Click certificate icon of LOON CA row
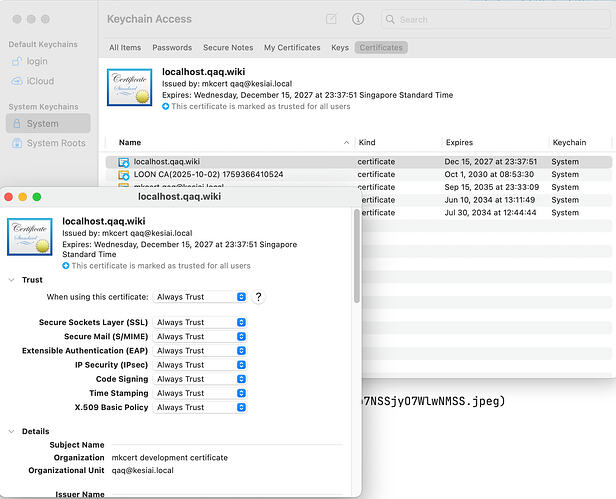Viewport: 616px width, 499px height. pyautogui.click(x=124, y=174)
